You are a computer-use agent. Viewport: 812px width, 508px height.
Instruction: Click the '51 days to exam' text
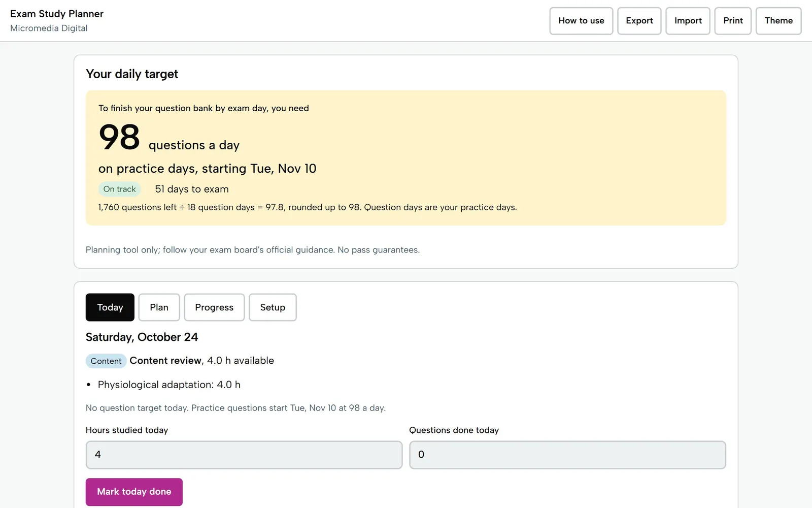point(192,189)
